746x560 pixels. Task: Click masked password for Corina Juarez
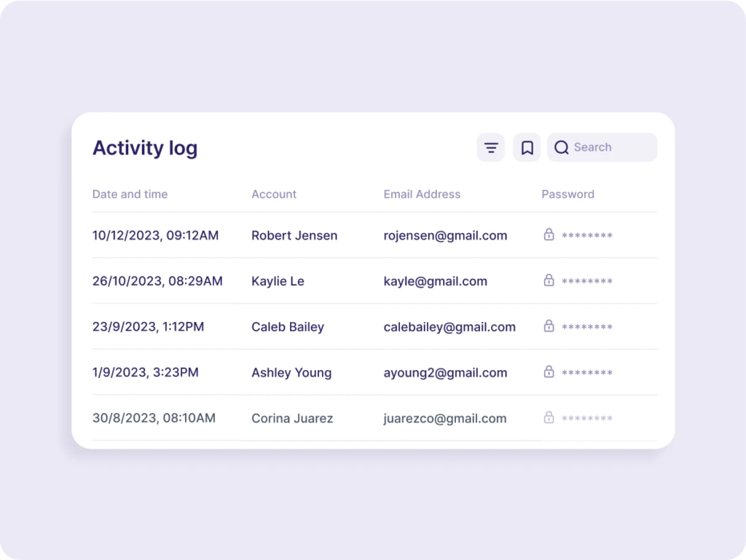pos(587,418)
